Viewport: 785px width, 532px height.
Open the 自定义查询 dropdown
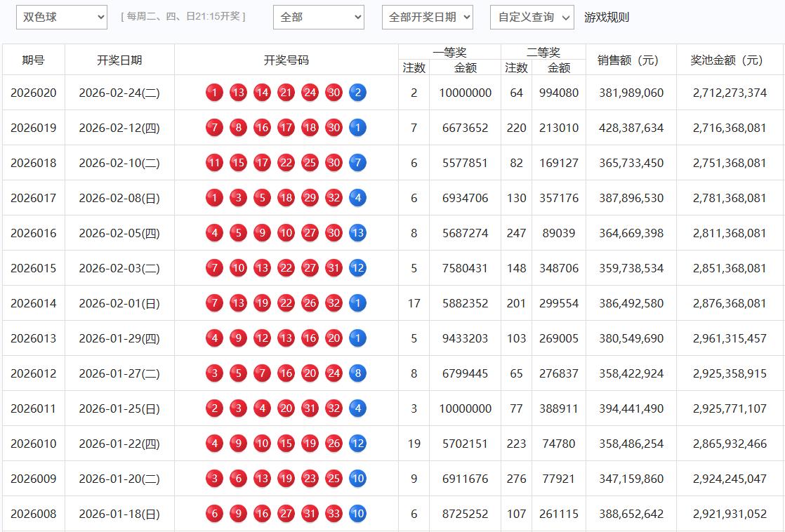(x=532, y=17)
